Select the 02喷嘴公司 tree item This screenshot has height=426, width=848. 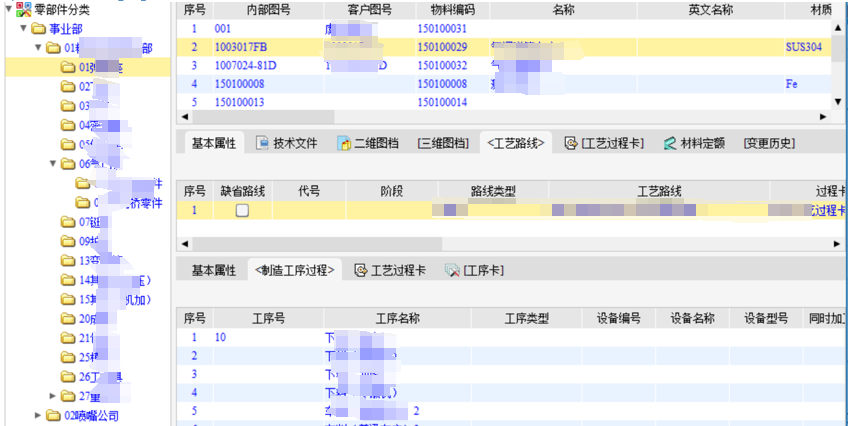[x=91, y=415]
